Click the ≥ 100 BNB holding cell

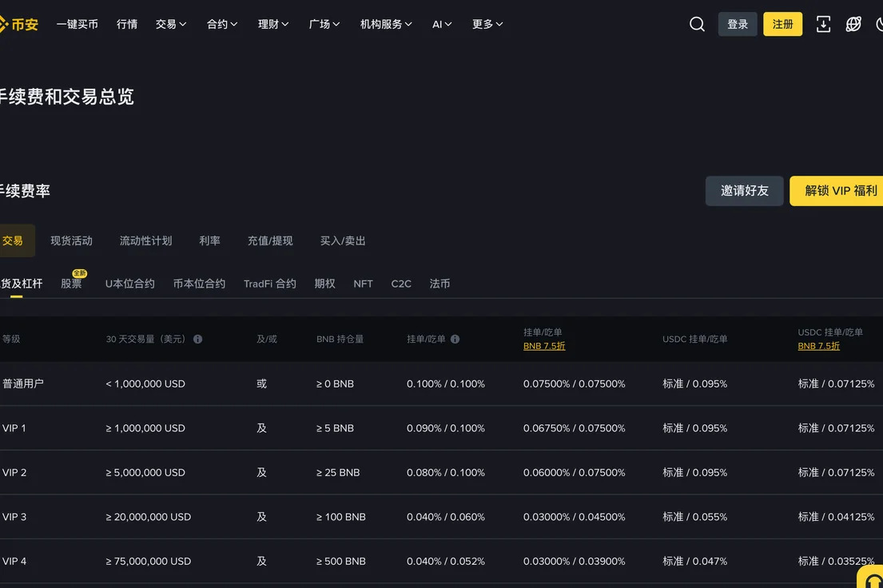pos(340,517)
